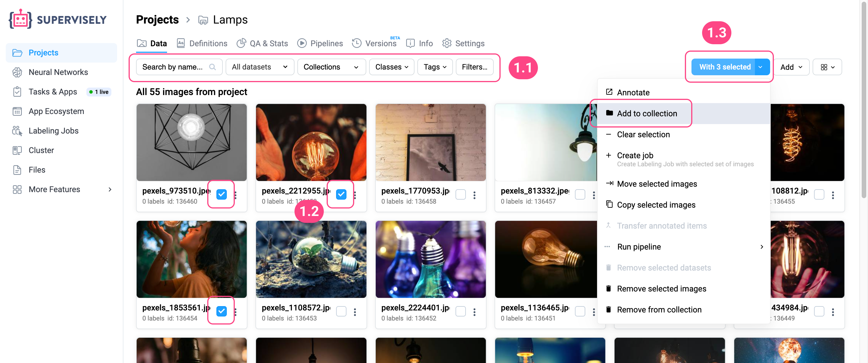Open the grid view layout dropdown
The width and height of the screenshot is (868, 363).
coord(827,67)
